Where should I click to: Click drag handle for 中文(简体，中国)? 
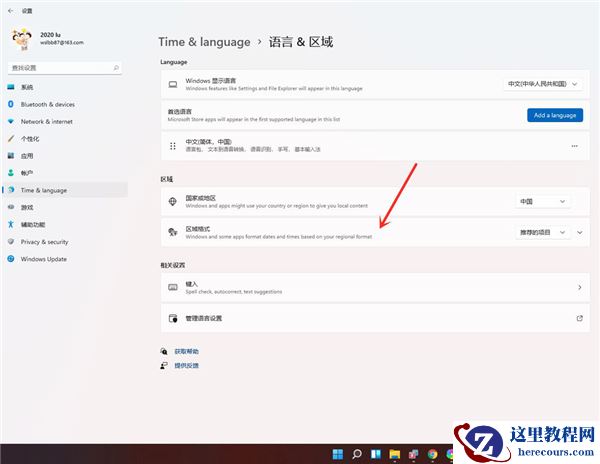[173, 146]
